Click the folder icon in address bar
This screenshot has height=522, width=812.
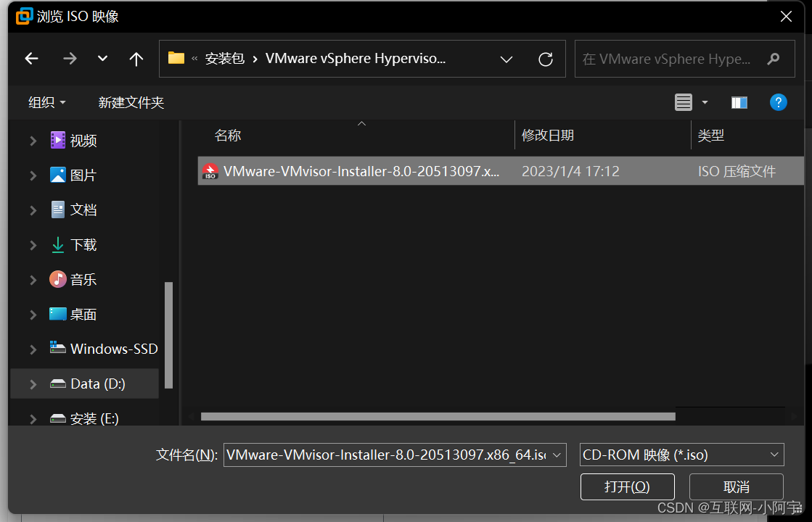[x=176, y=59]
